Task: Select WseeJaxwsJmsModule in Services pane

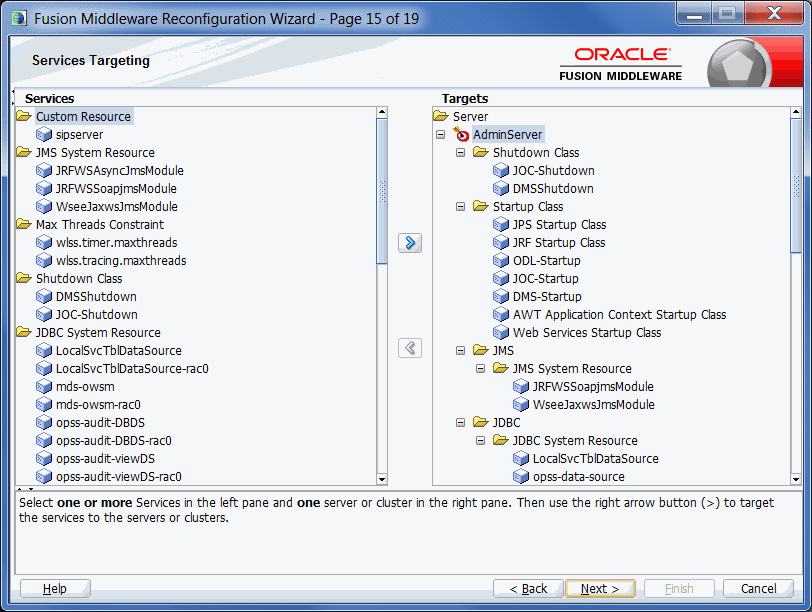Action: coord(117,207)
